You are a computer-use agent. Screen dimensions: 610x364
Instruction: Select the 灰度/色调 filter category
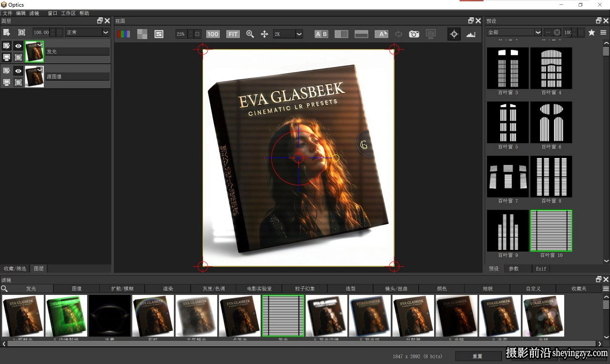click(213, 289)
